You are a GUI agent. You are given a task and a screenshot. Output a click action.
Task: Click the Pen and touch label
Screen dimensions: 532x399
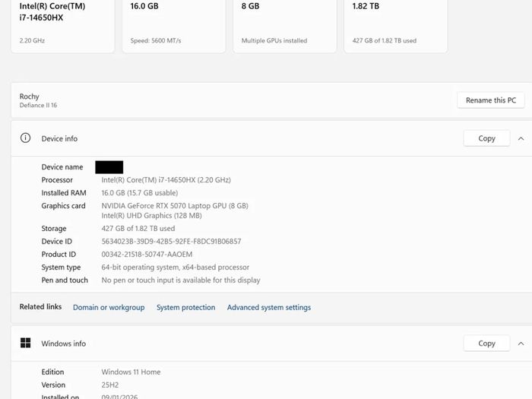(x=65, y=280)
